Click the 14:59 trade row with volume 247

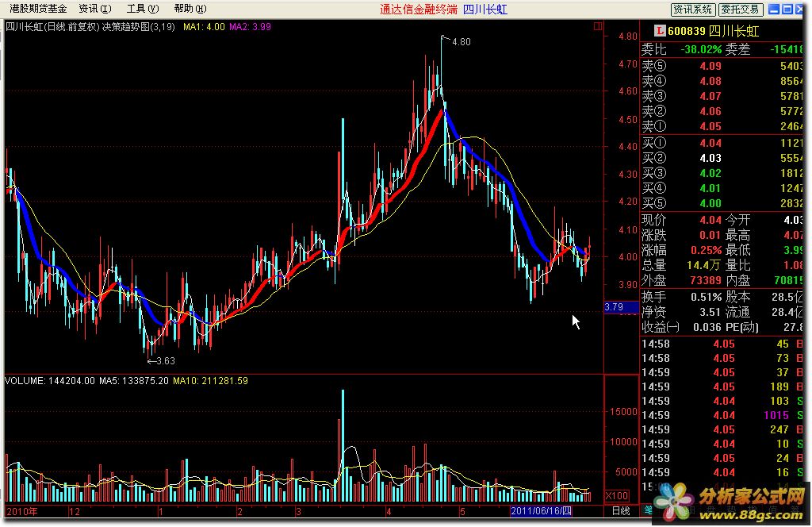click(x=722, y=429)
